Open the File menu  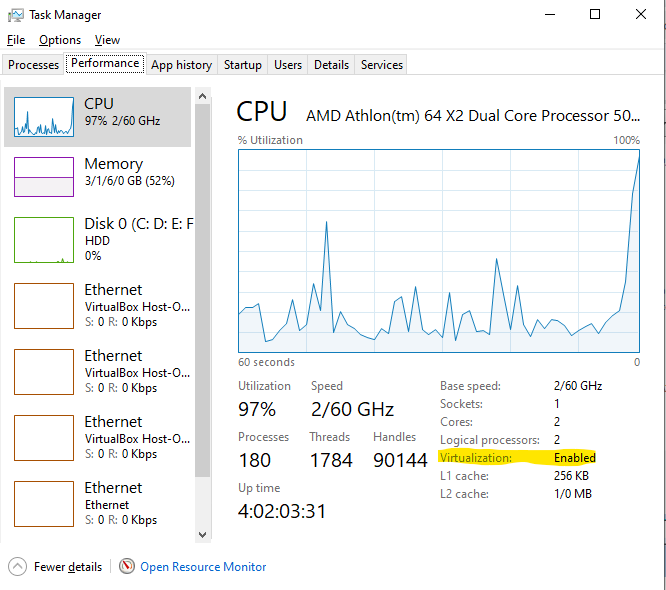coord(16,40)
